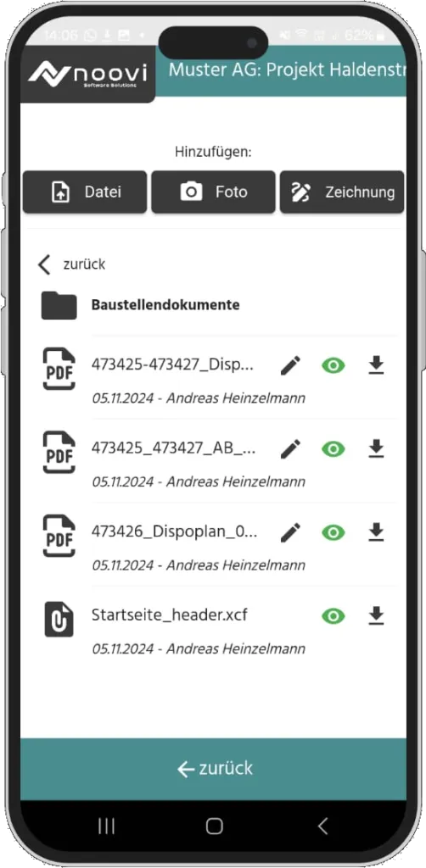Download the 473425-473427_Disp PDF file
The width and height of the screenshot is (426, 868).
coord(376,365)
